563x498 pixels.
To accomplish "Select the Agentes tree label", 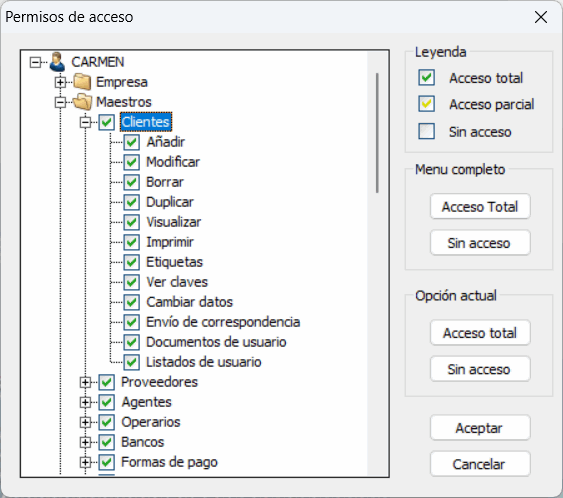I will pos(146,402).
